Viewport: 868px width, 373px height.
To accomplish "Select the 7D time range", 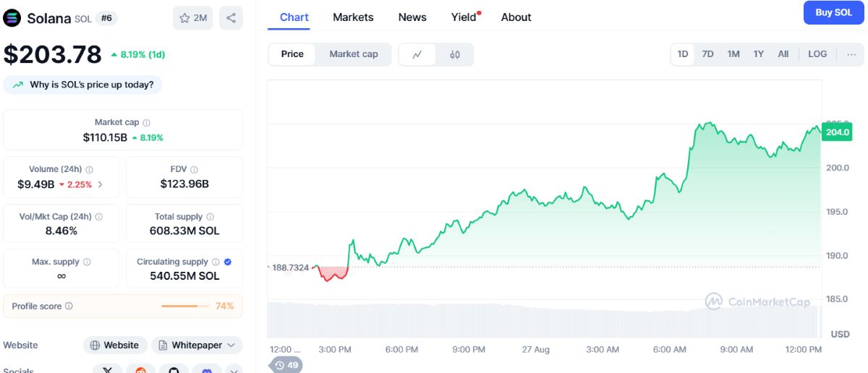I will 707,54.
